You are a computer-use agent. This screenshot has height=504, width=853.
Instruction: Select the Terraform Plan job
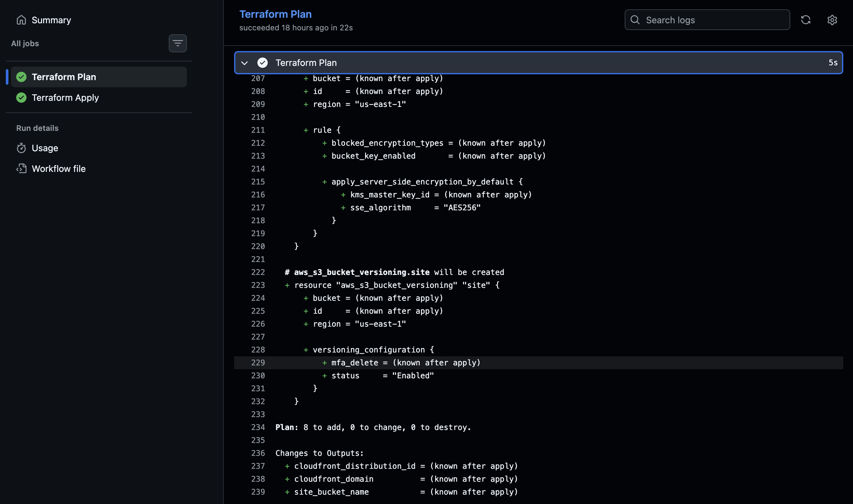[99, 77]
